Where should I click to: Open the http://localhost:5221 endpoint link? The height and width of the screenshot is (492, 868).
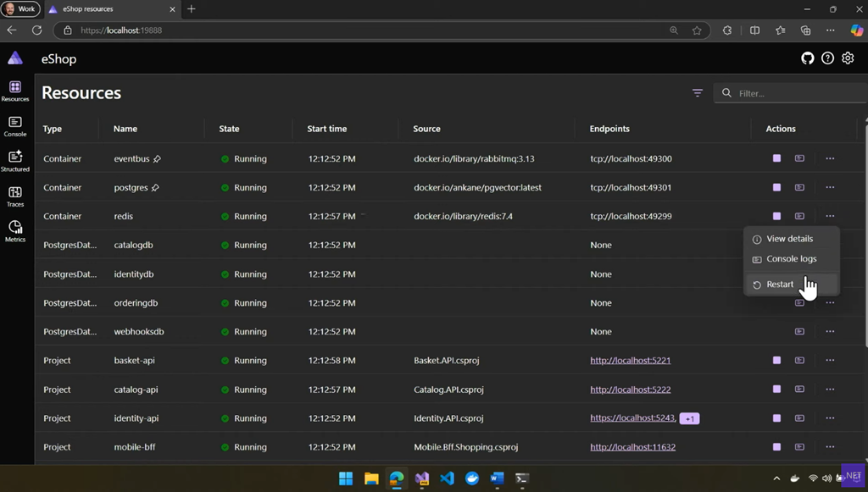tap(630, 360)
